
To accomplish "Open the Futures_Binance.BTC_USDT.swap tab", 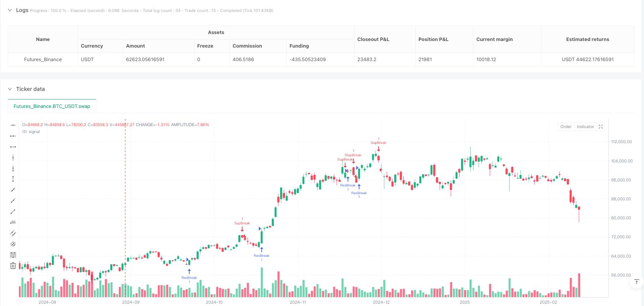I will point(52,106).
